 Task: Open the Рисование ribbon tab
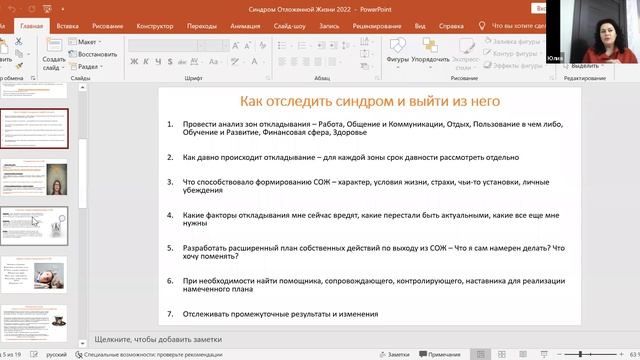tap(107, 26)
